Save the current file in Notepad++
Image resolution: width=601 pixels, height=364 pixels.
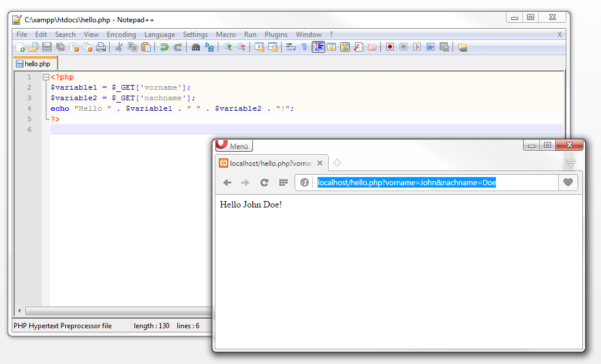click(47, 47)
